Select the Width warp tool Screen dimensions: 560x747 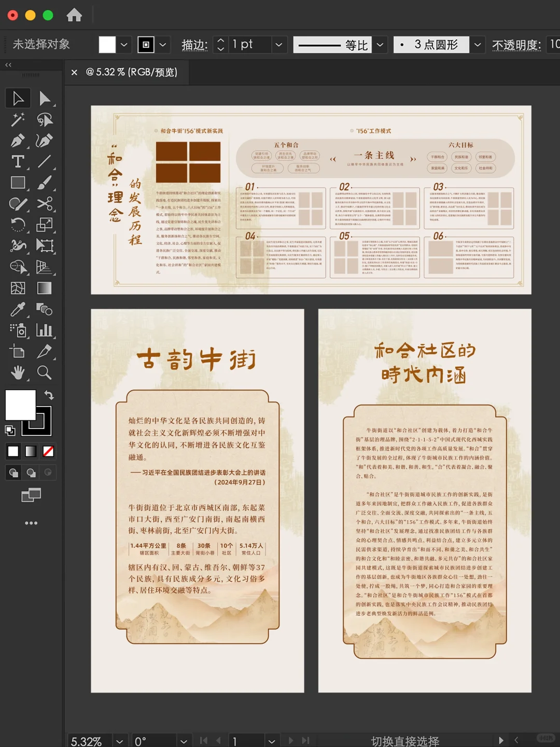tap(18, 246)
